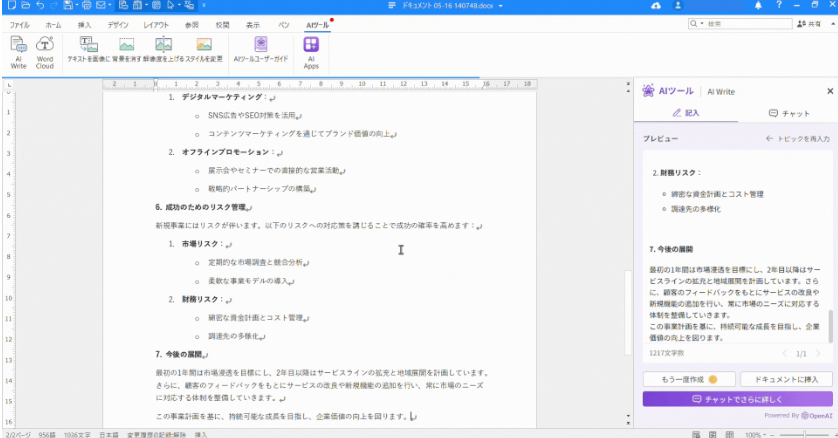Click the open folder icon

click(x=26, y=5)
